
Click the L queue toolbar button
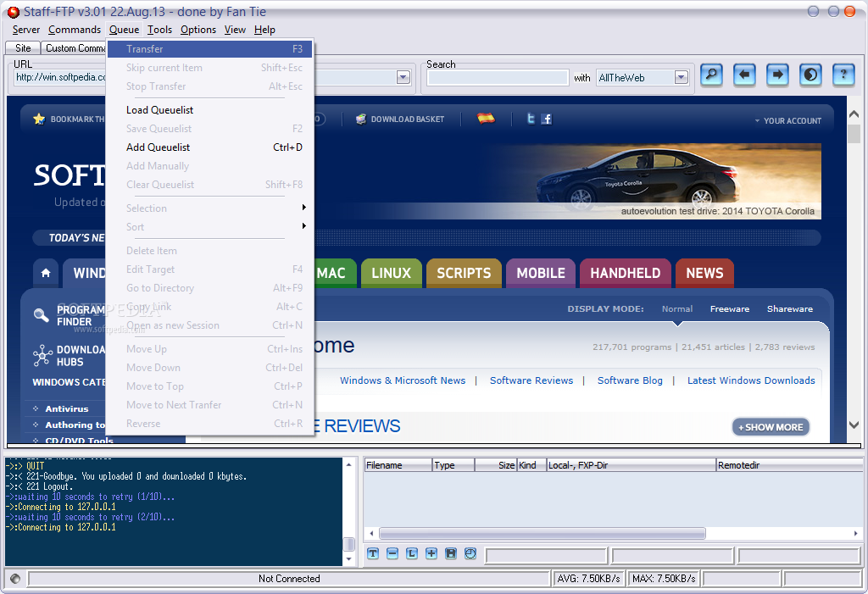pyautogui.click(x=412, y=553)
